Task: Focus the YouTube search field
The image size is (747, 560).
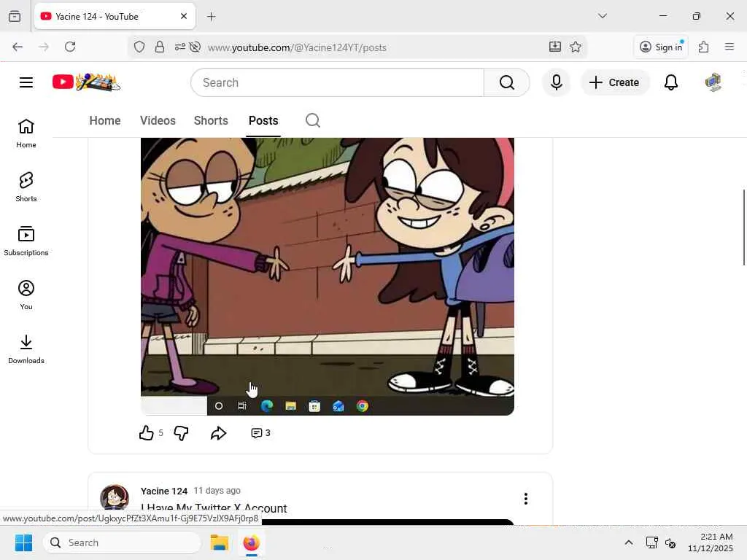Action: pos(337,82)
